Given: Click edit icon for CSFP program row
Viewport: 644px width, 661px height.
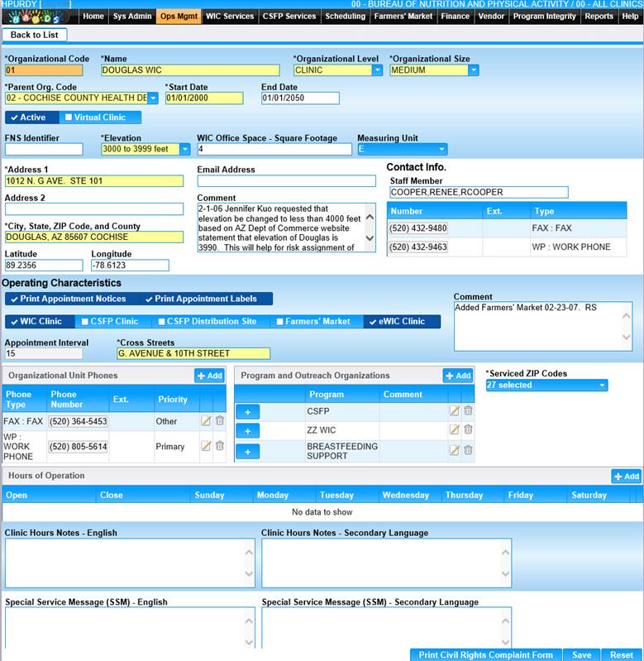Looking at the screenshot, I should tap(454, 410).
